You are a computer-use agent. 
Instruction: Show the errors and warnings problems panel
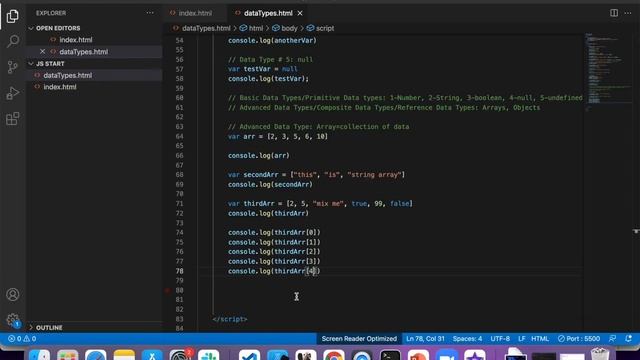[22, 339]
